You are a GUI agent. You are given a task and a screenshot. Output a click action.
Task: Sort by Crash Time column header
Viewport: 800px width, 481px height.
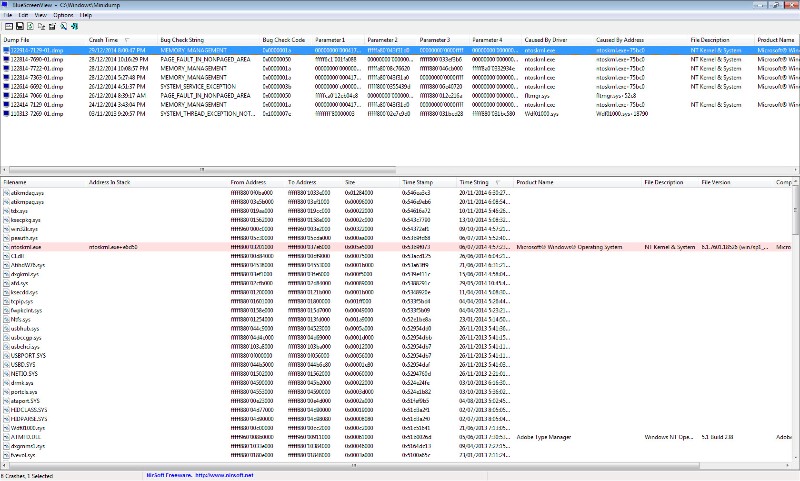click(x=104, y=40)
